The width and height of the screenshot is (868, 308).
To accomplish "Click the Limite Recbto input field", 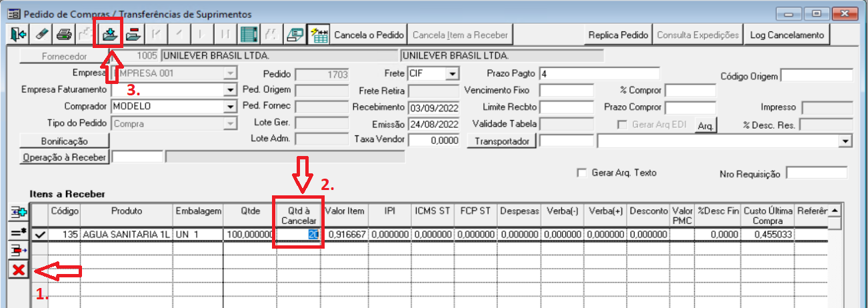I will click(566, 107).
